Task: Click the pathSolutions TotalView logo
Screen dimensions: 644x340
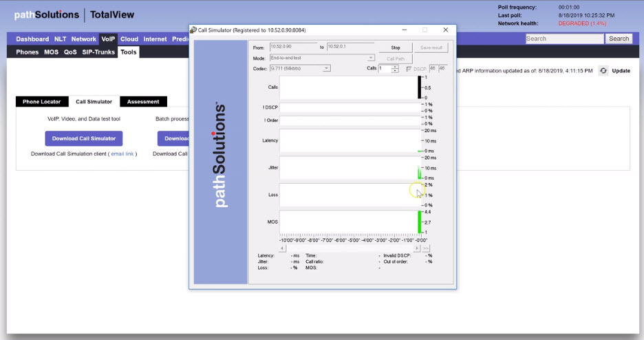Action: click(74, 14)
